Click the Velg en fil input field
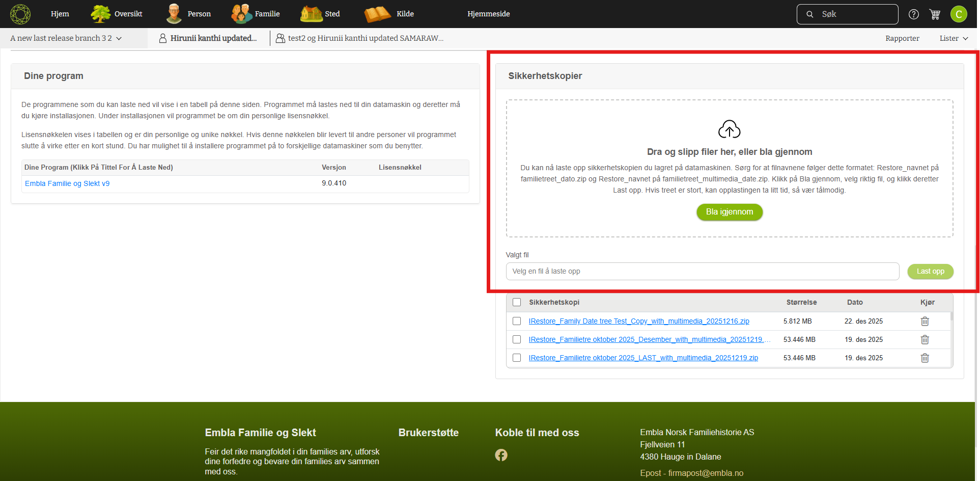This screenshot has height=481, width=980. pyautogui.click(x=702, y=272)
